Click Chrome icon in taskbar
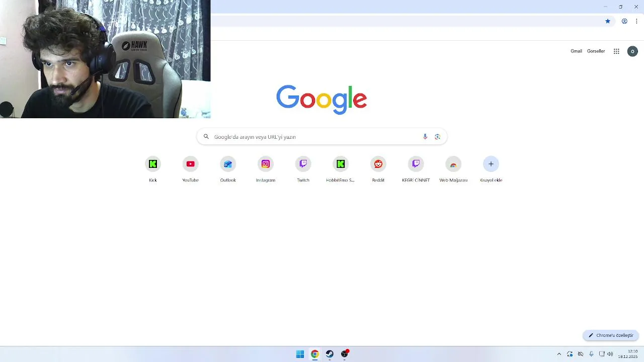The width and height of the screenshot is (644, 362). [x=314, y=354]
